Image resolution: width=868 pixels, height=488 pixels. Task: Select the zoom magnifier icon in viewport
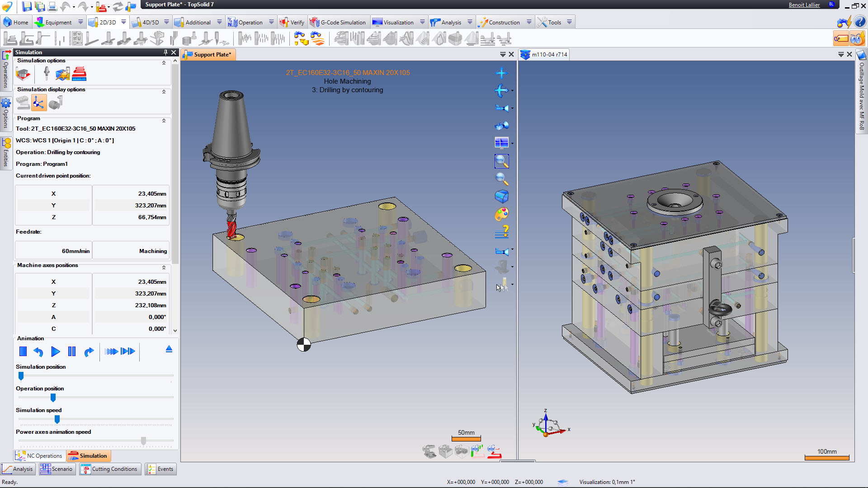[501, 179]
